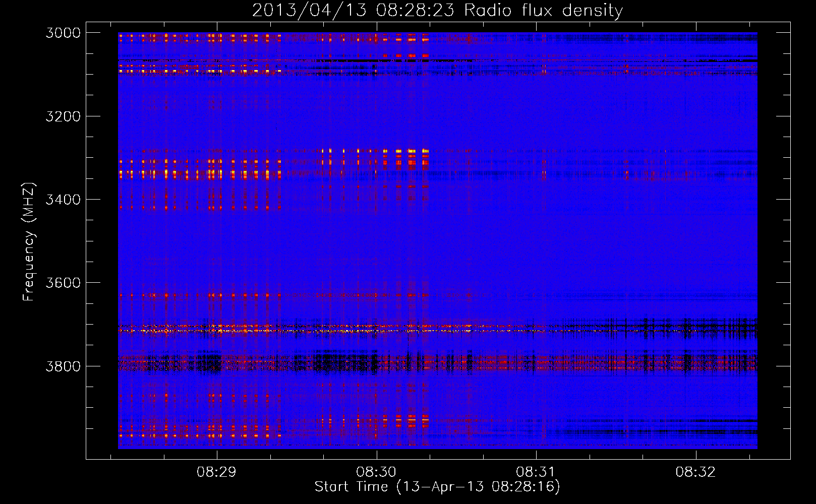Select the 3000 frequency axis label
The height and width of the screenshot is (504, 816).
(63, 33)
